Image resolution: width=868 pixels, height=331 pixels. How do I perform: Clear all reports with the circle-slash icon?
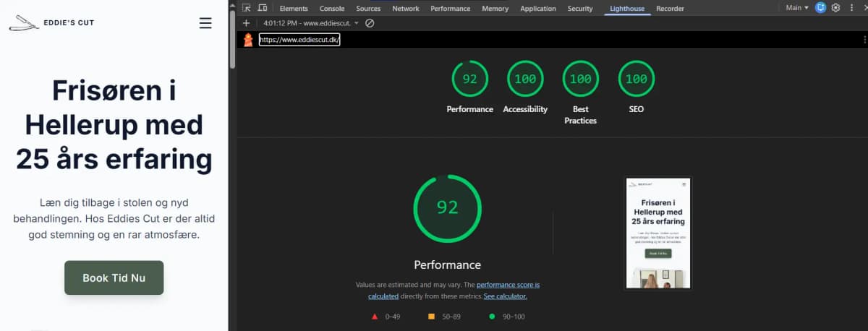point(370,23)
